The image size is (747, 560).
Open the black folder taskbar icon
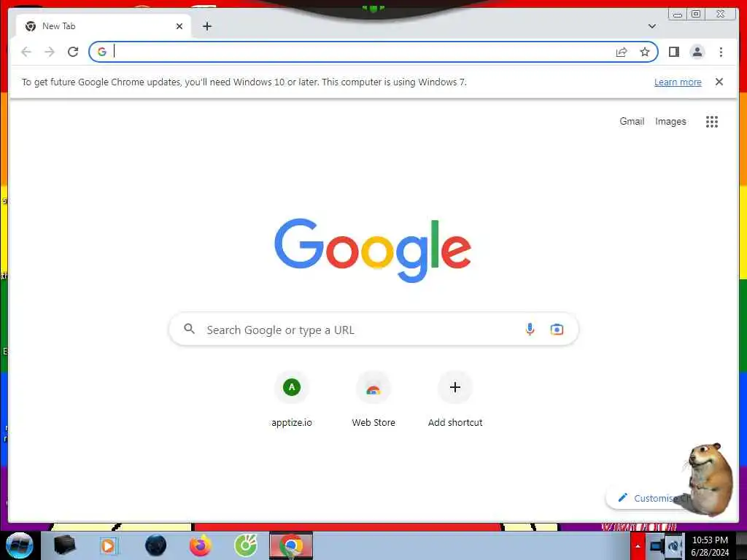click(x=64, y=545)
